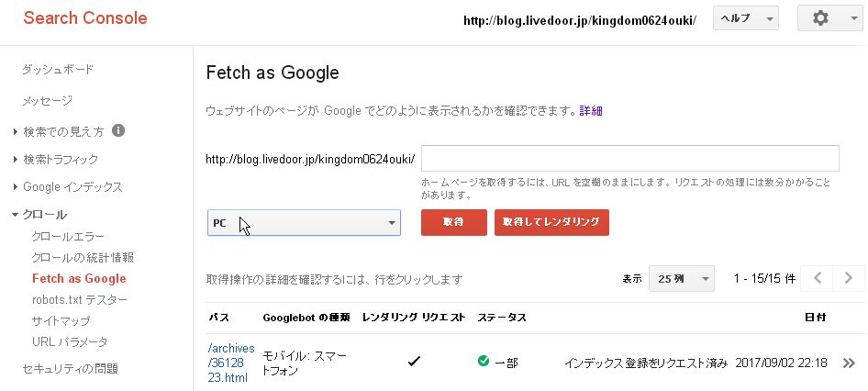Open ダッシュボード in the sidebar

[58, 70]
